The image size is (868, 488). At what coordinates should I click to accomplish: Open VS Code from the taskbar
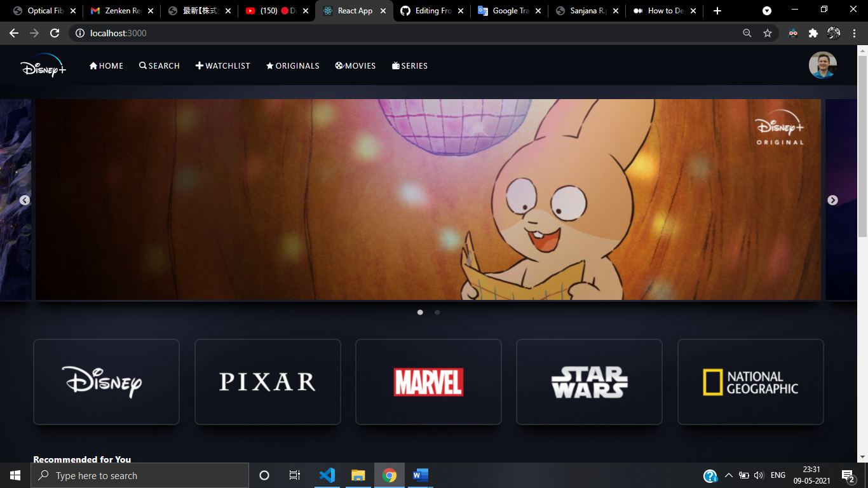coord(327,475)
